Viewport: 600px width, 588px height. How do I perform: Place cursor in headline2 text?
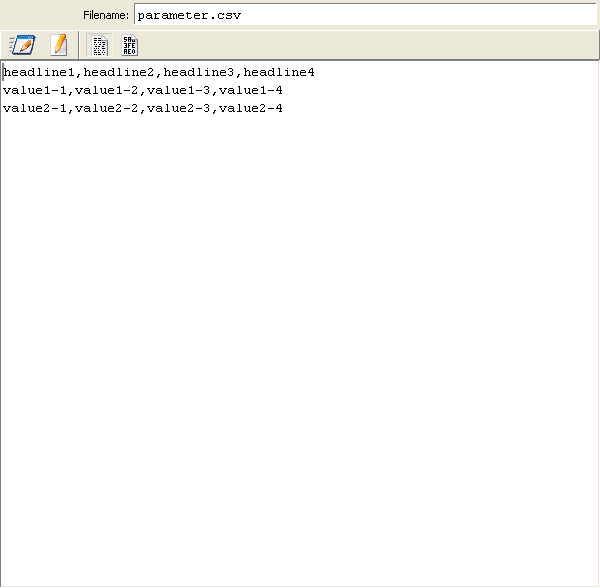coord(119,72)
